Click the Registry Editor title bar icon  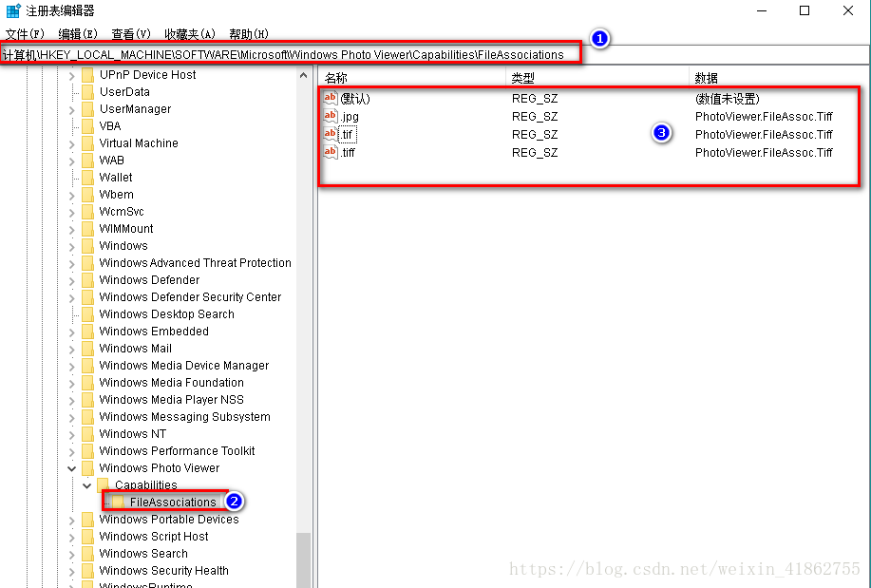click(12, 10)
